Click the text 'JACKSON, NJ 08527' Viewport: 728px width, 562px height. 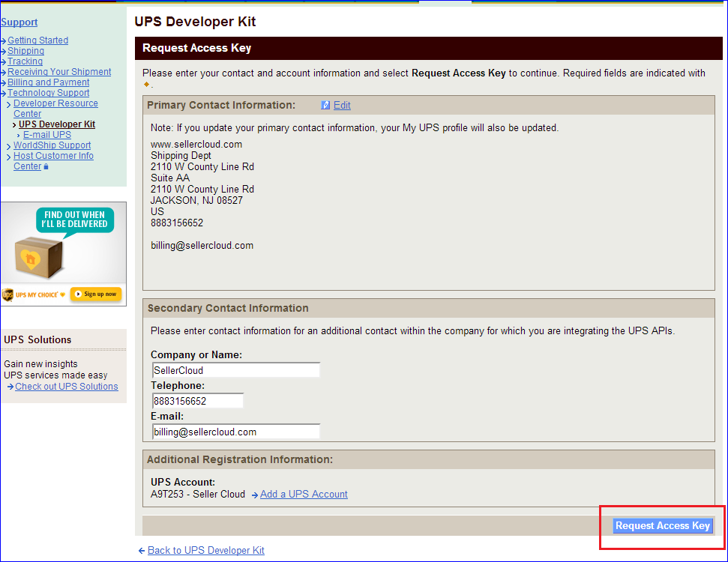click(196, 201)
